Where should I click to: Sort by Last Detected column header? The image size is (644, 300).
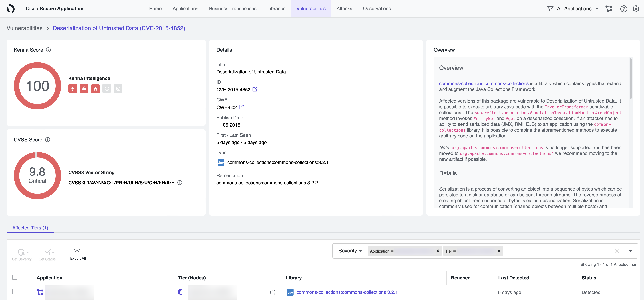(514, 277)
